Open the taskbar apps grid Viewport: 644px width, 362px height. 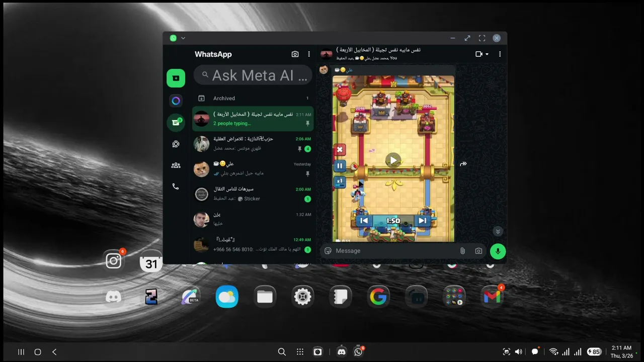coord(300,352)
